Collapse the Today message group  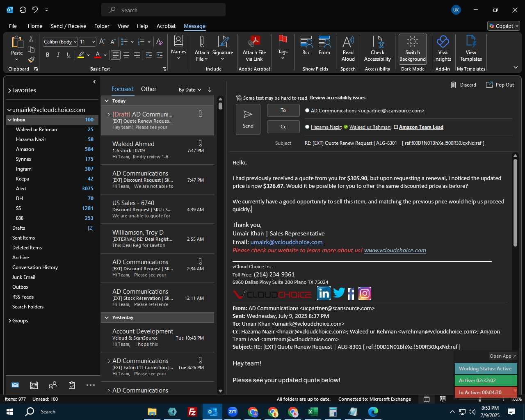pos(107,101)
